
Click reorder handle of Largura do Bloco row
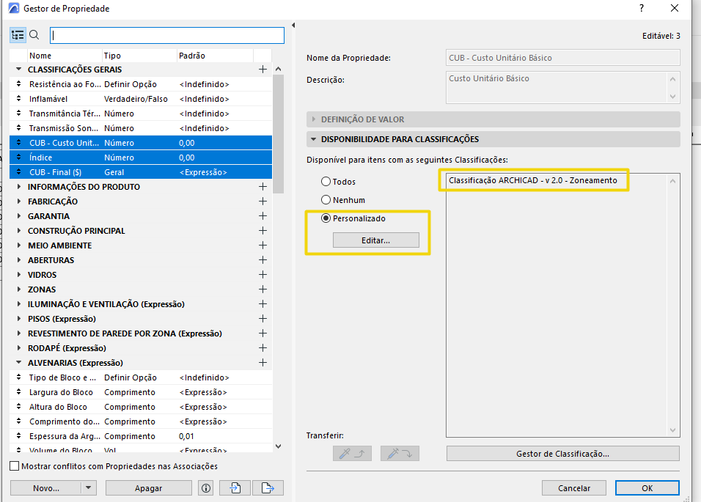pyautogui.click(x=18, y=392)
